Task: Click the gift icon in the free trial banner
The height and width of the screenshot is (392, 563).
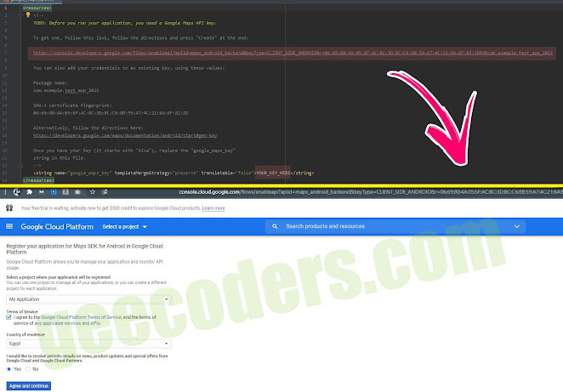Action: pyautogui.click(x=9, y=207)
